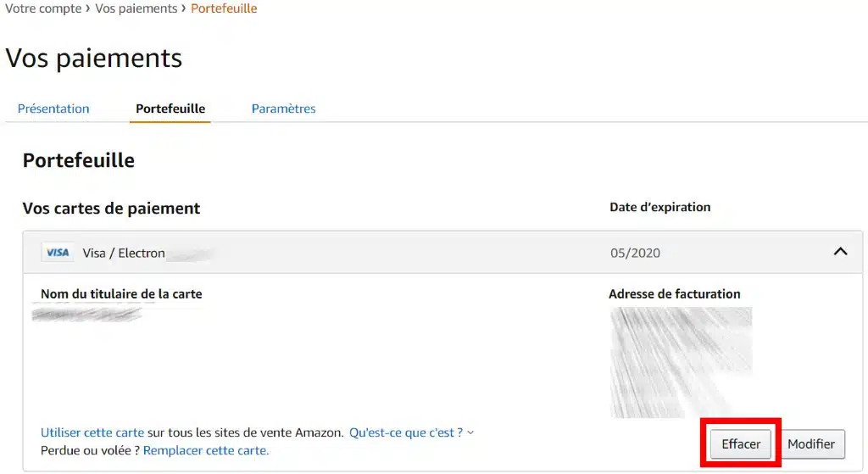Click the Effacer button
This screenshot has height=474, width=868.
pos(741,444)
